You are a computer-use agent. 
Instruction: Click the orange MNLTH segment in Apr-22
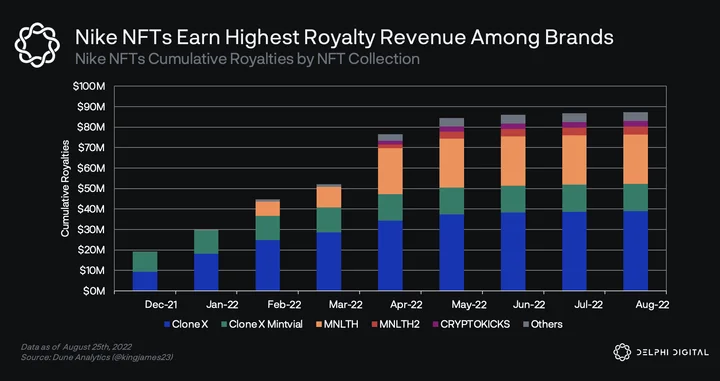[x=390, y=171]
